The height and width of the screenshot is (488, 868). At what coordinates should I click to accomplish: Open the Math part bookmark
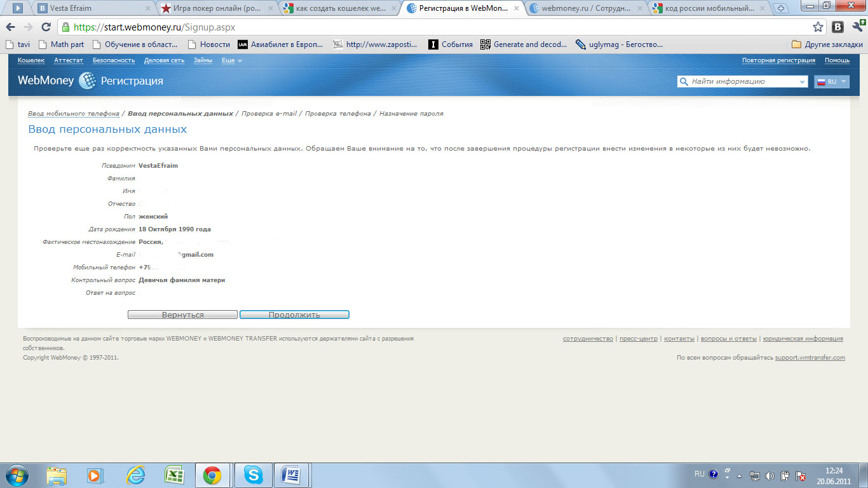(61, 44)
